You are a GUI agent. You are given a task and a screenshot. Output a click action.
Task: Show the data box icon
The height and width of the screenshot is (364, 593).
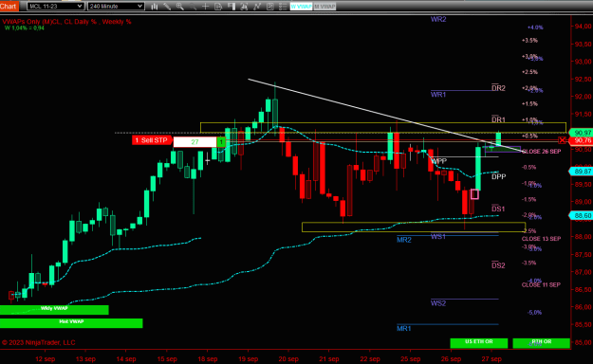[218, 7]
